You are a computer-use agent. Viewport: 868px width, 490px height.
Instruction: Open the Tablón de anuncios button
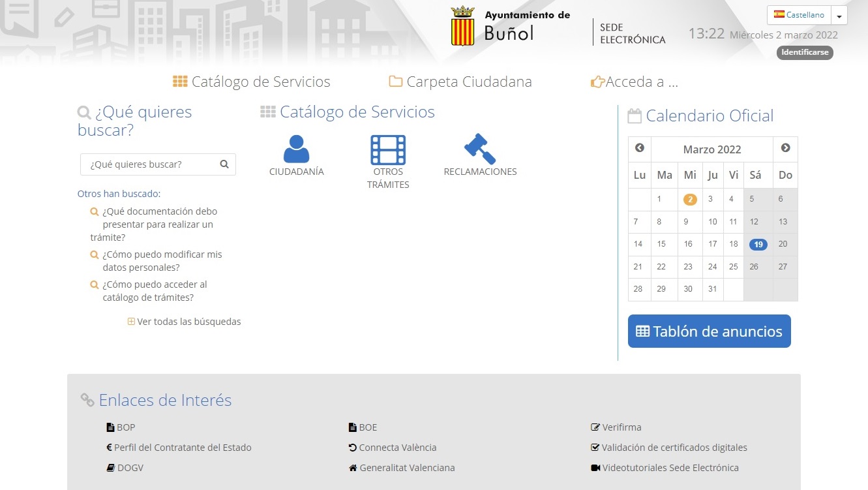[x=709, y=331]
